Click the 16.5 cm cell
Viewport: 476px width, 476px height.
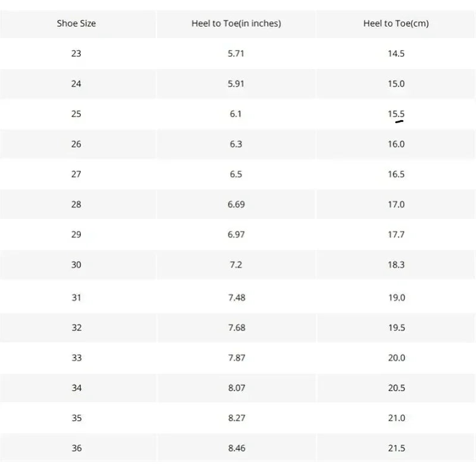396,174
